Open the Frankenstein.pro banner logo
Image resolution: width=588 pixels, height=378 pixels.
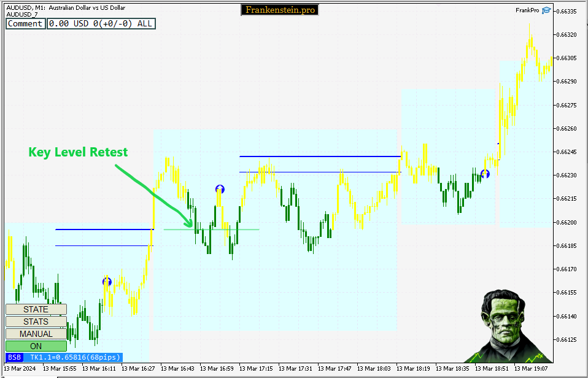click(x=279, y=10)
